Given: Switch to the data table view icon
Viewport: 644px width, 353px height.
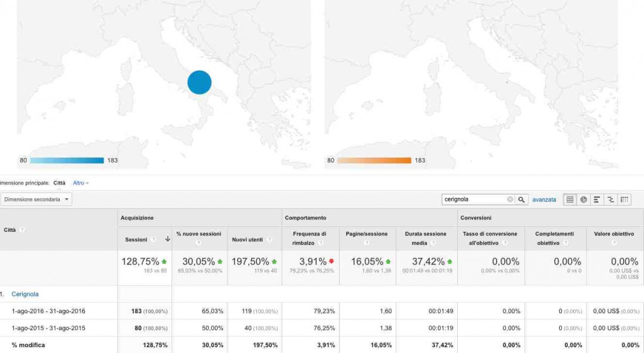Looking at the screenshot, I should pyautogui.click(x=570, y=200).
